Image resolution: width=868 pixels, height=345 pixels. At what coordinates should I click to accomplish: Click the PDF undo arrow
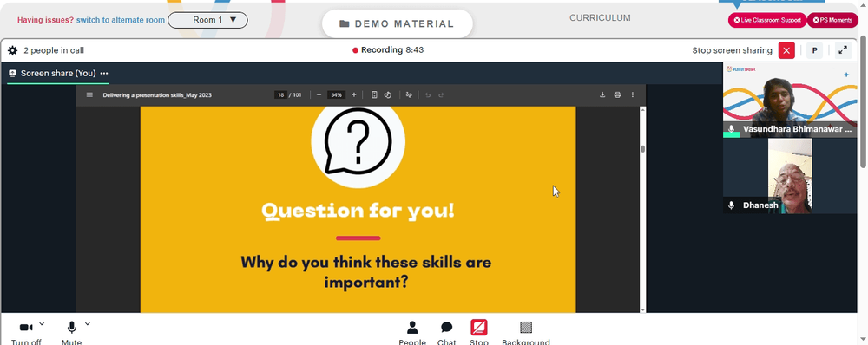coord(427,95)
